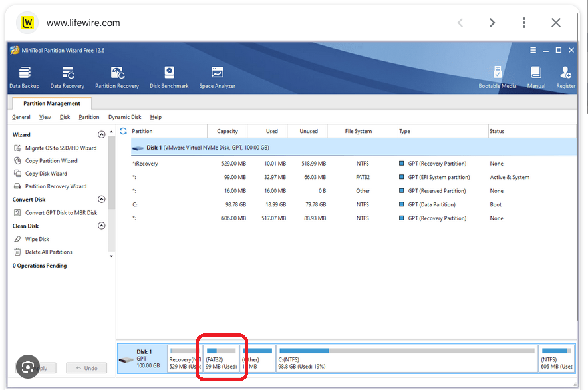Select the *:Recovery partition row
This screenshot has width=588, height=390.
tap(354, 164)
